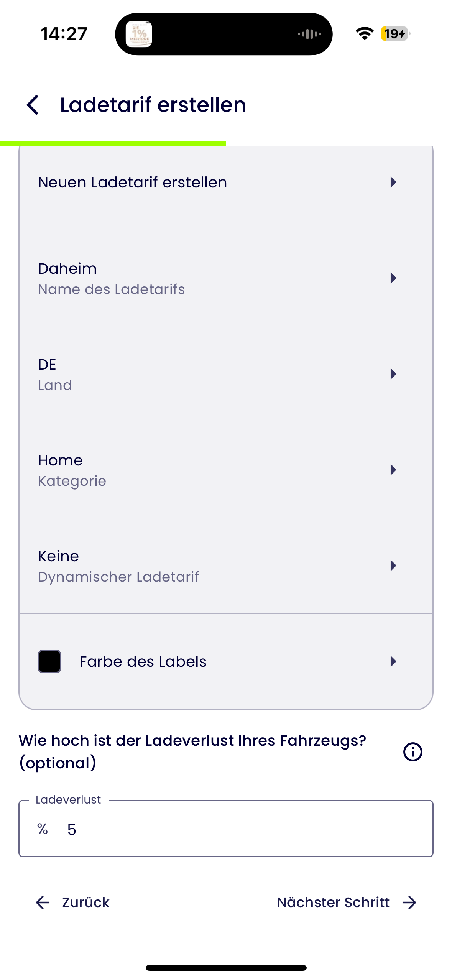452x980 pixels.
Task: Expand the Daheim tariff name arrow
Action: point(393,278)
